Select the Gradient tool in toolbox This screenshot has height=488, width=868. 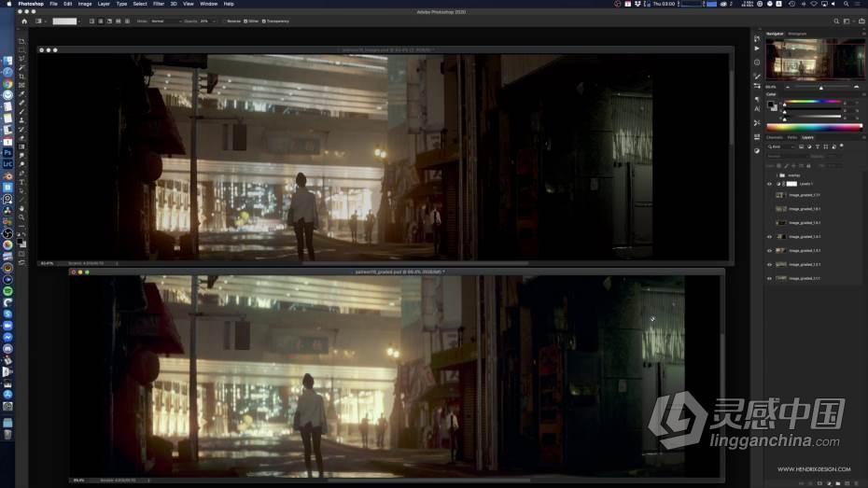pos(21,146)
